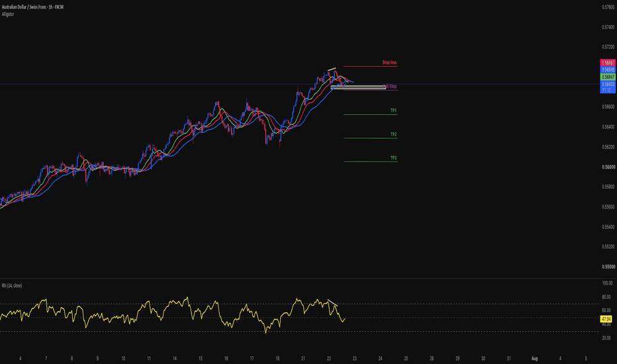Click the RSI (14, close) indicator label
This screenshot has height=364, width=617.
click(x=12, y=286)
